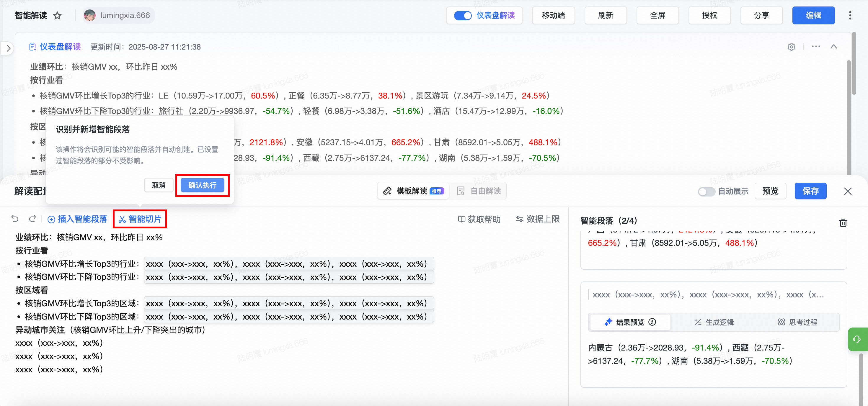The width and height of the screenshot is (868, 406).
Task: Switch to the 自由解读 tab
Action: 479,191
